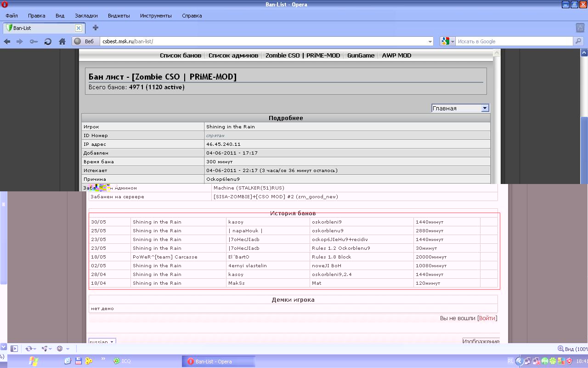Open the Инструменты menu
The image size is (588, 368).
(x=156, y=16)
